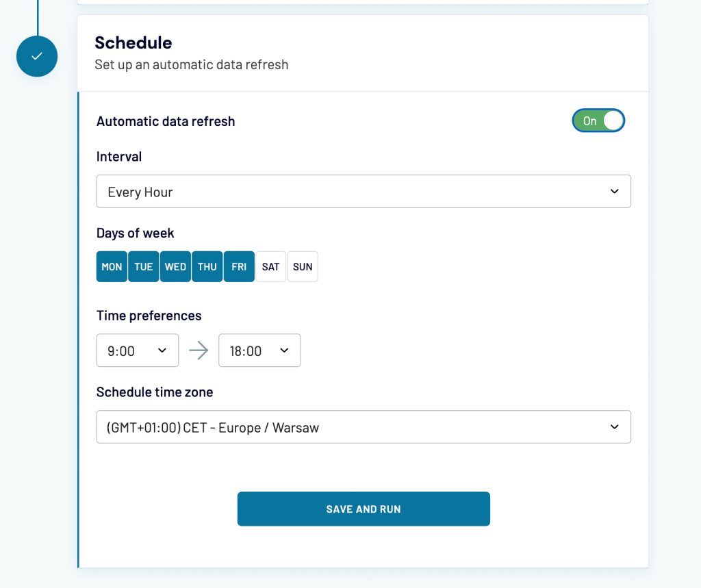
Task: Click the chevron on the time zone field
Action: click(614, 426)
